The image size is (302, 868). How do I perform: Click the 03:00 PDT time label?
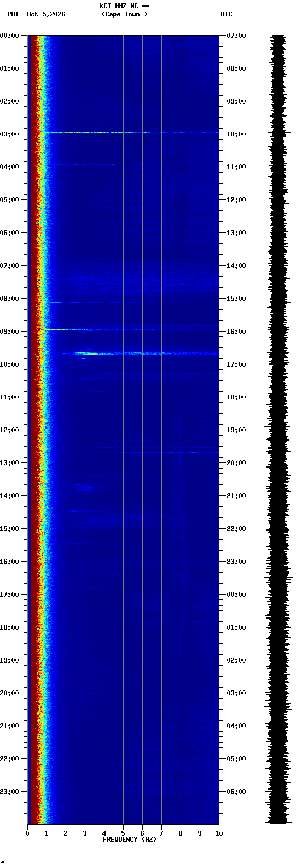10,134
